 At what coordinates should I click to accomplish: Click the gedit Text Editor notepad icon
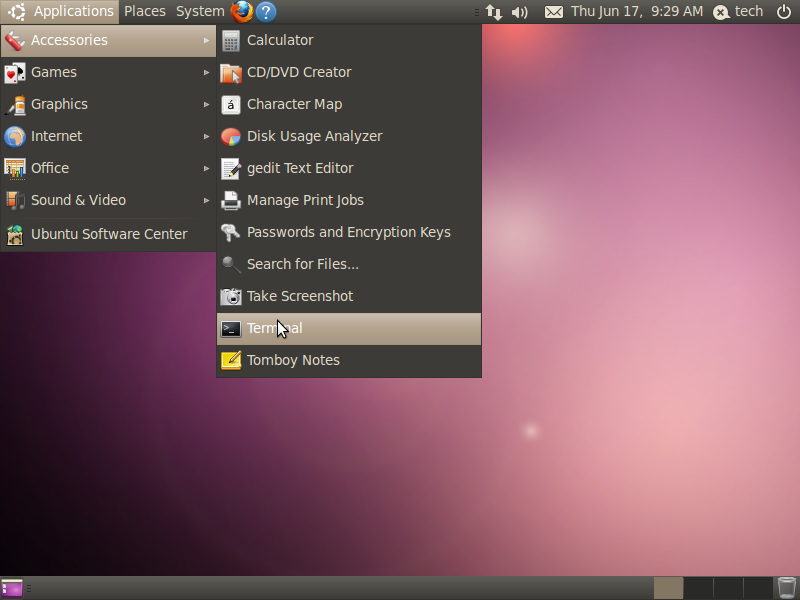click(x=231, y=169)
